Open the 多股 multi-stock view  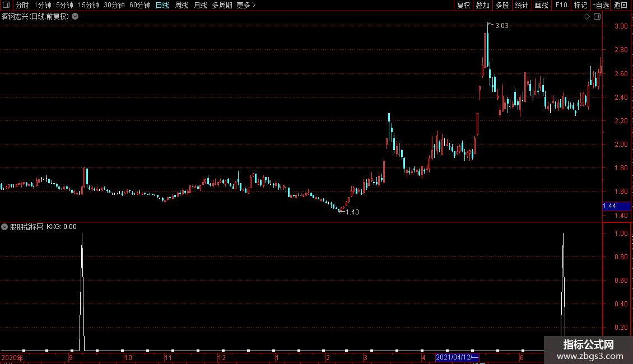coord(502,5)
